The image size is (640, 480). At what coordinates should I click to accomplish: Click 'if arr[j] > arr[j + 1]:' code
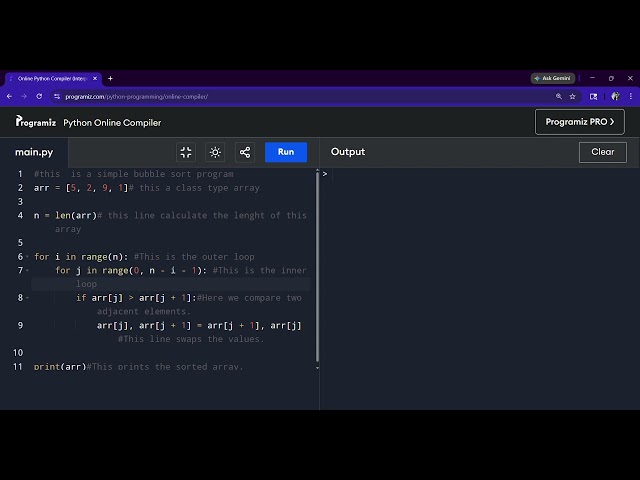point(136,298)
